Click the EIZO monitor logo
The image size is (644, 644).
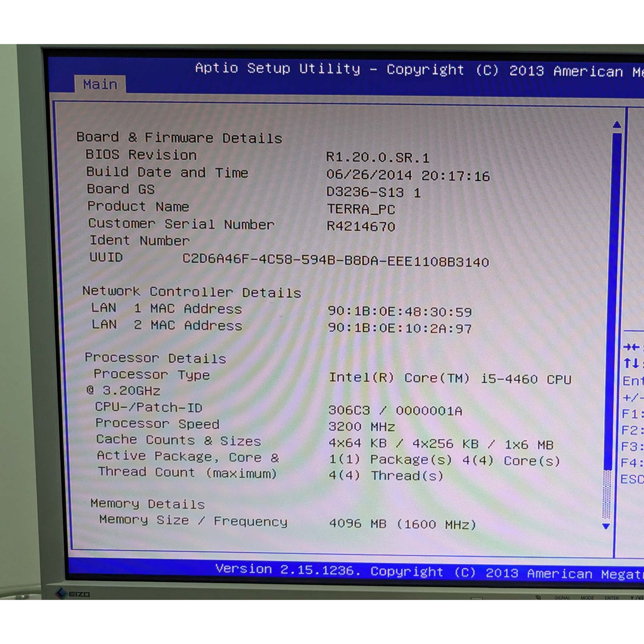click(73, 594)
